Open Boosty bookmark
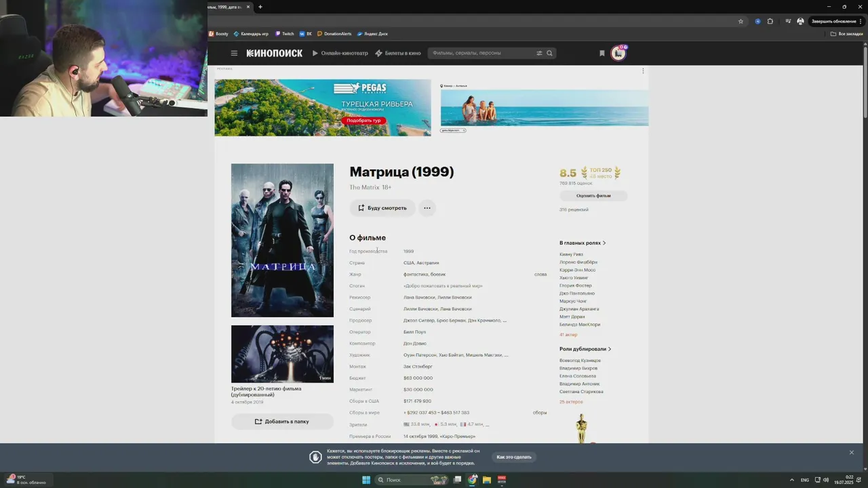Viewport: 868px width, 488px height. [219, 33]
